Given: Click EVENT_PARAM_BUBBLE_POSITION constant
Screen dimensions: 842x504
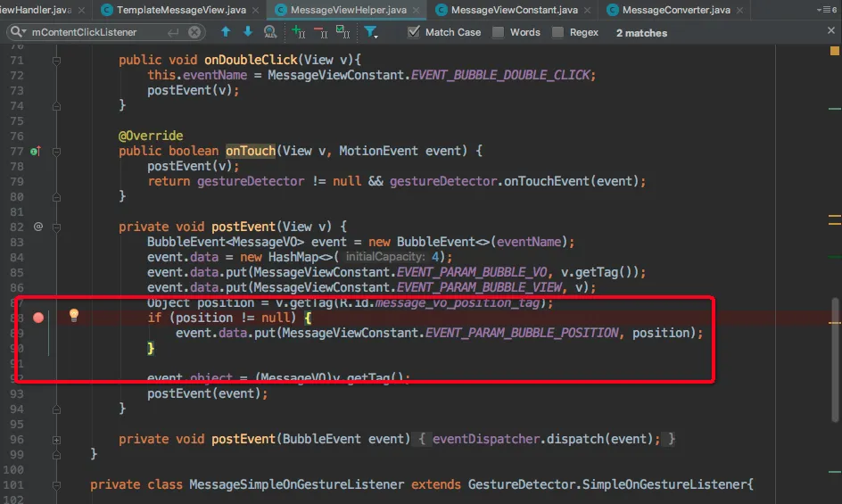Looking at the screenshot, I should (522, 333).
